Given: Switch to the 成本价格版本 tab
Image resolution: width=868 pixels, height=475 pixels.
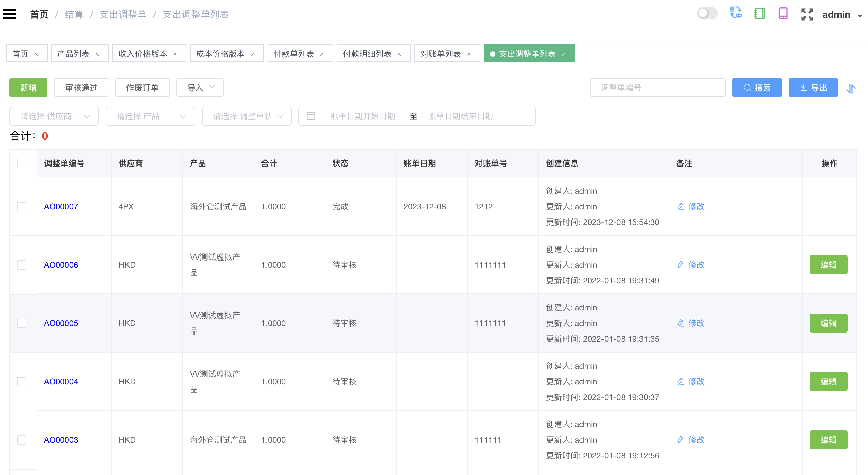Looking at the screenshot, I should click(220, 54).
